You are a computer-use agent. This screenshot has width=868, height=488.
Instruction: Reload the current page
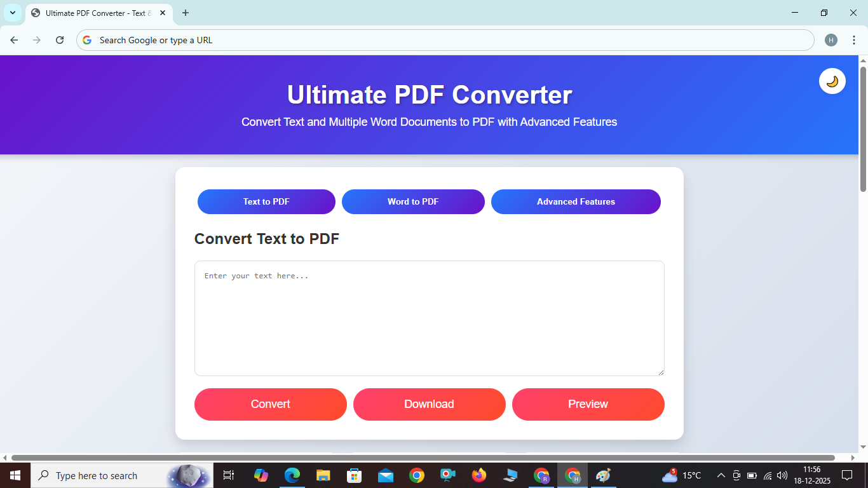tap(60, 39)
